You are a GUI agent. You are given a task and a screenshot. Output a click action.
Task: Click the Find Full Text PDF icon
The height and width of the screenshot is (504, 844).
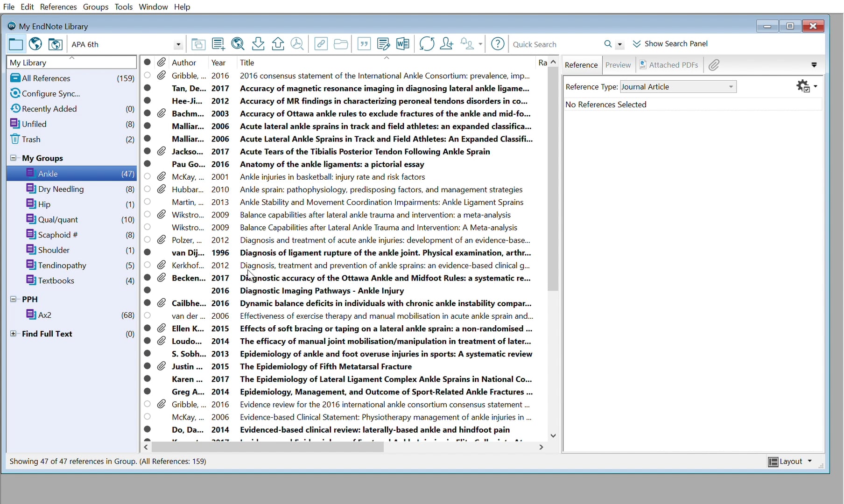(x=297, y=44)
